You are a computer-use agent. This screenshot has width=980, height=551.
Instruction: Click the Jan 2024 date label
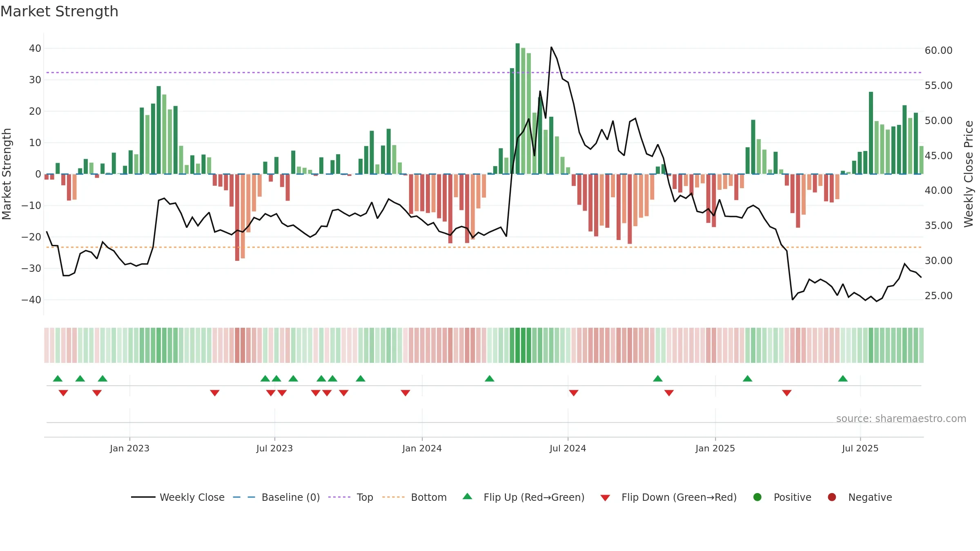click(x=422, y=448)
